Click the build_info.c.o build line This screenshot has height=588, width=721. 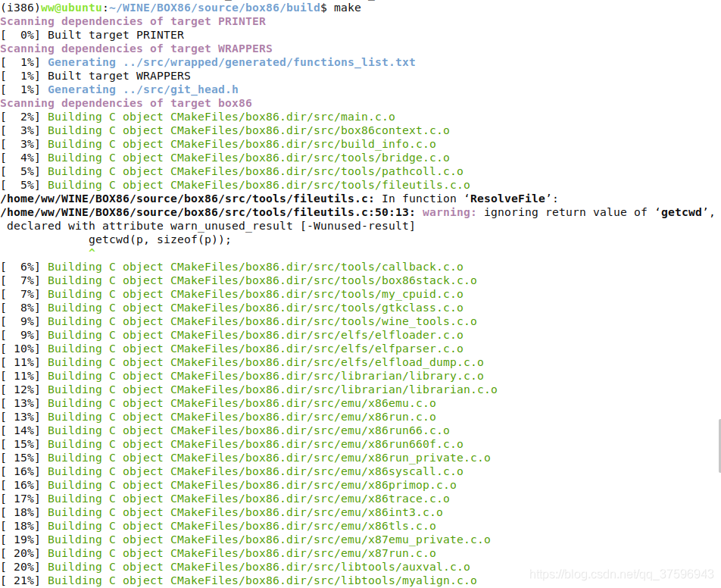click(x=218, y=144)
